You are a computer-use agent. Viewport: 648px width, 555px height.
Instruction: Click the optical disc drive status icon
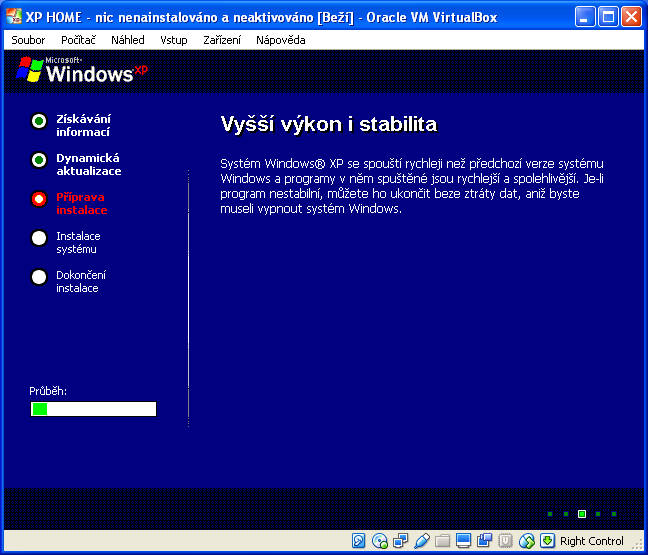[x=379, y=541]
